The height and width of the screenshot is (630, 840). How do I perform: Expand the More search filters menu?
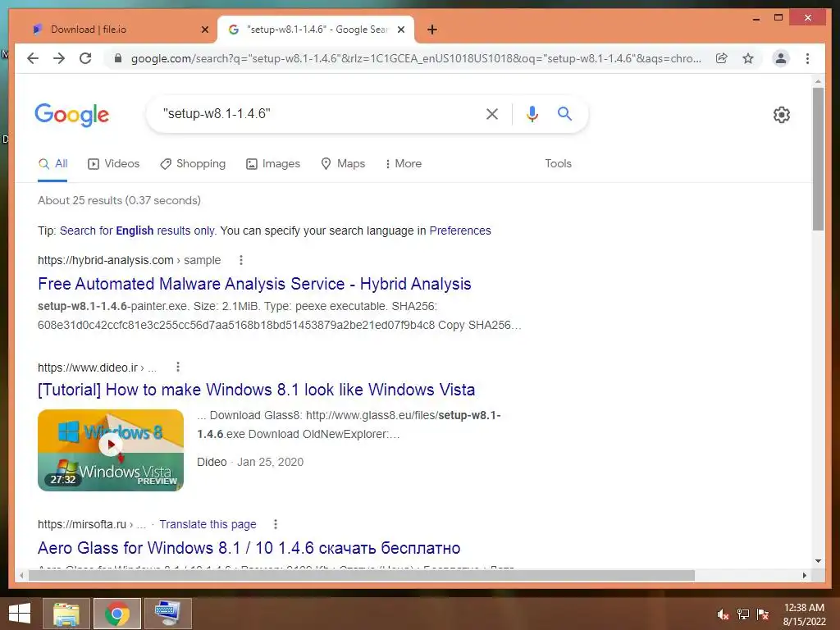[x=404, y=163]
